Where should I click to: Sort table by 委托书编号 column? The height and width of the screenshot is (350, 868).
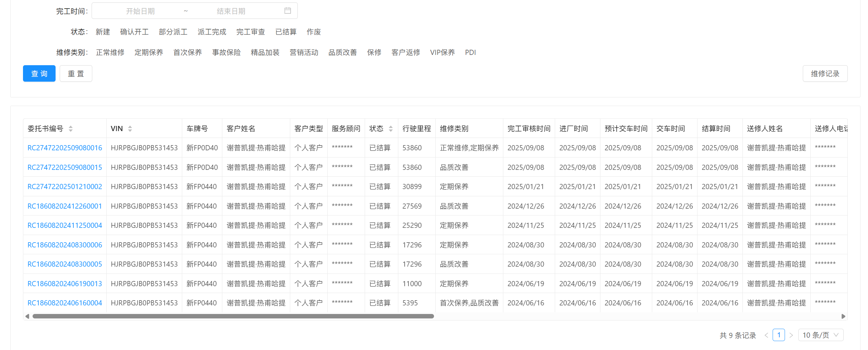(71, 129)
